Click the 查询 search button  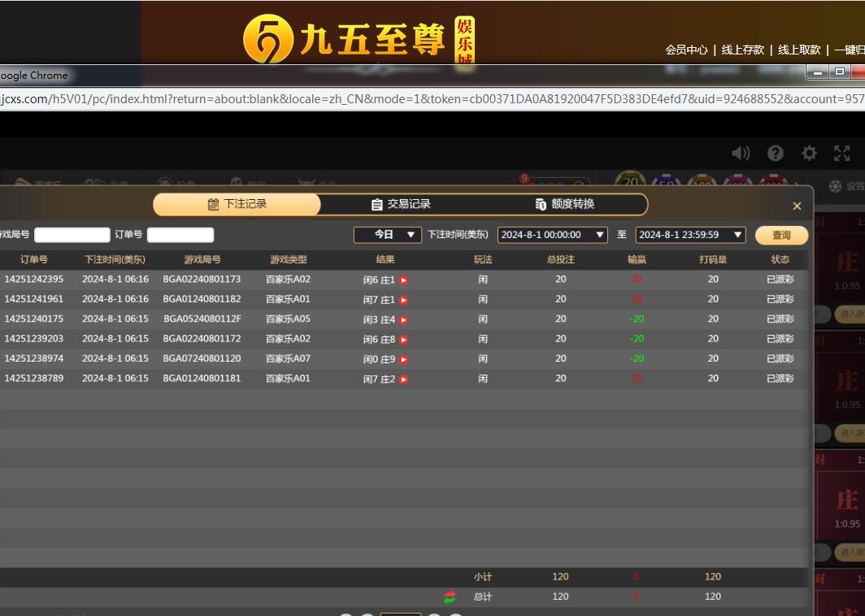781,235
